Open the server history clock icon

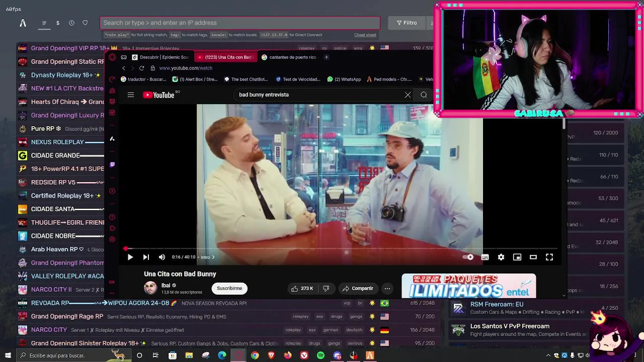click(71, 23)
